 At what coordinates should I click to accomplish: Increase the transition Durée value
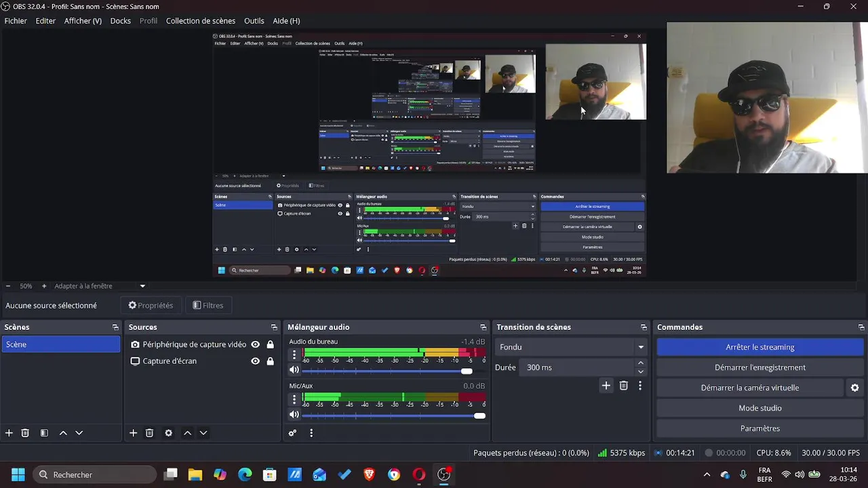pos(640,363)
